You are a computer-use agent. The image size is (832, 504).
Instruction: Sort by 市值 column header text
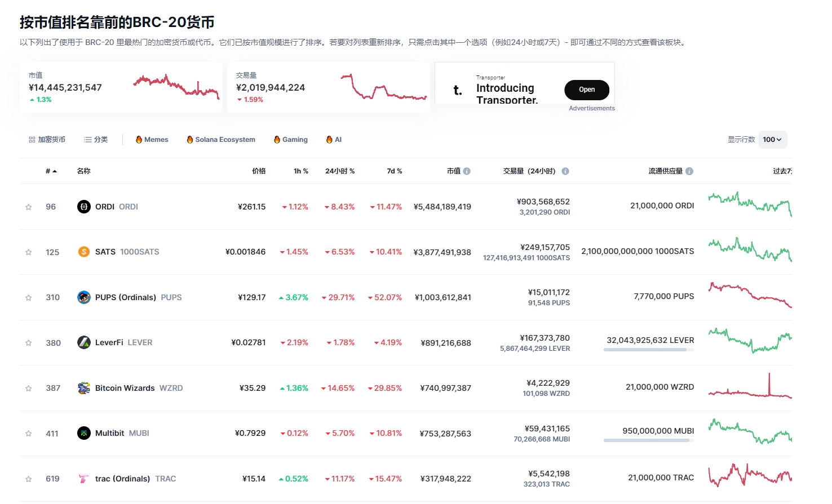(454, 171)
